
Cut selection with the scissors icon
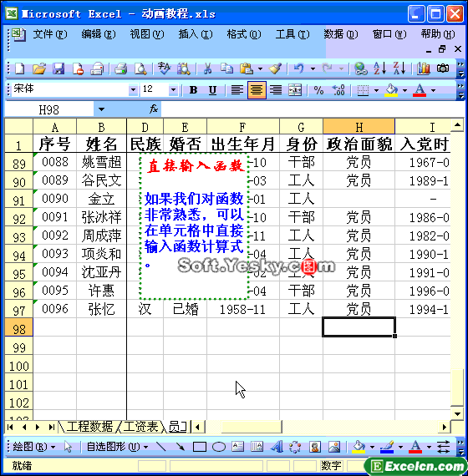(x=207, y=68)
